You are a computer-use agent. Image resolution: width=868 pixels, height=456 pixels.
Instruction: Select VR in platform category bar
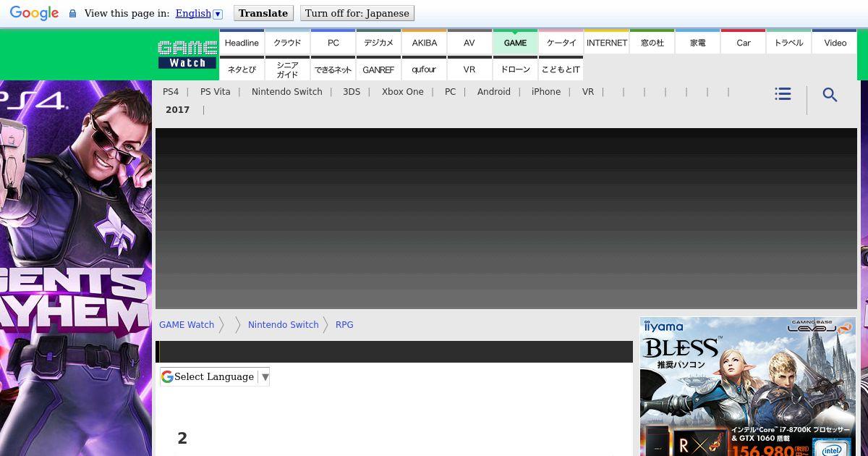point(588,92)
